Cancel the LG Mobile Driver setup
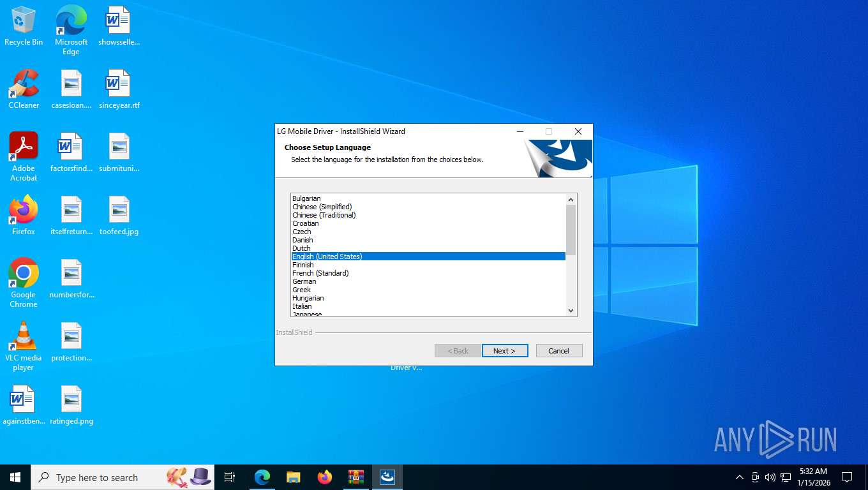Screen dimensions: 868x490 (559, 351)
